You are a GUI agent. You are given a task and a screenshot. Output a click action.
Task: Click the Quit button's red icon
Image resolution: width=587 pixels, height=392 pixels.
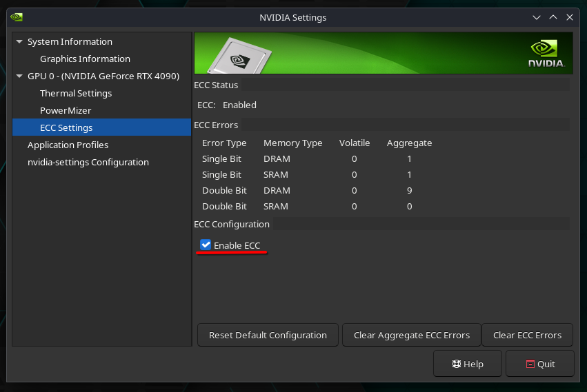530,364
